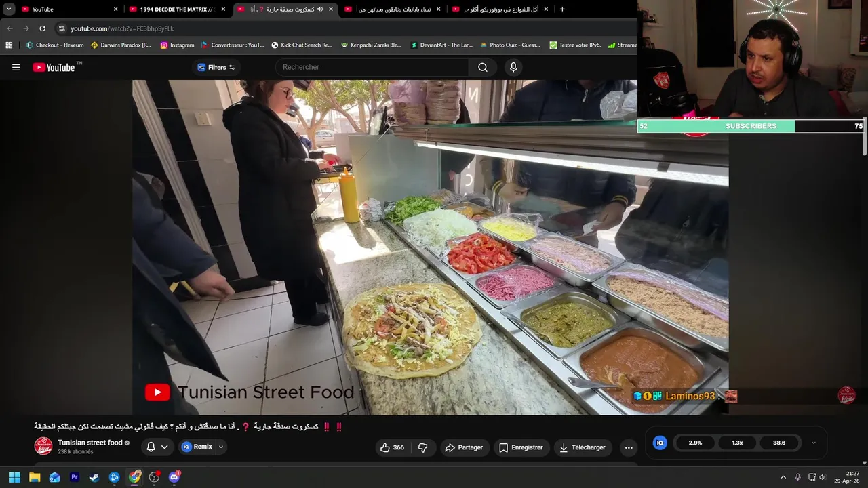
Task: Open Tunisian street food channel avatar
Action: tap(43, 446)
